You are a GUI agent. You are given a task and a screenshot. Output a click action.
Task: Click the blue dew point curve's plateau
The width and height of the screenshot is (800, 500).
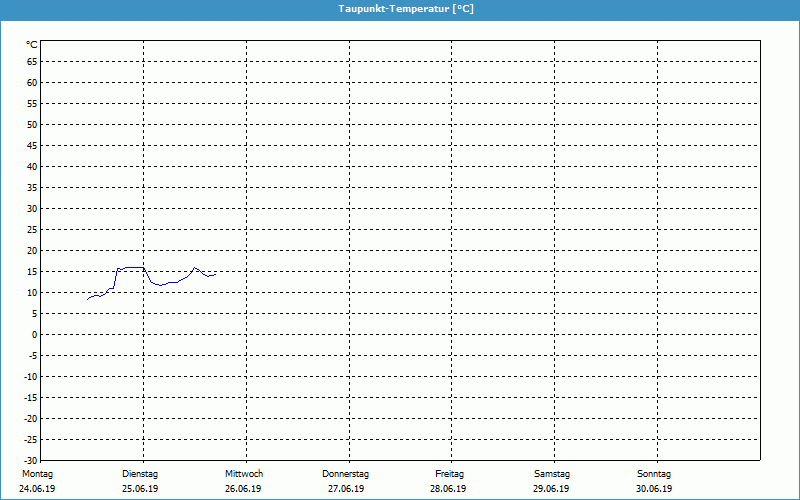134,267
